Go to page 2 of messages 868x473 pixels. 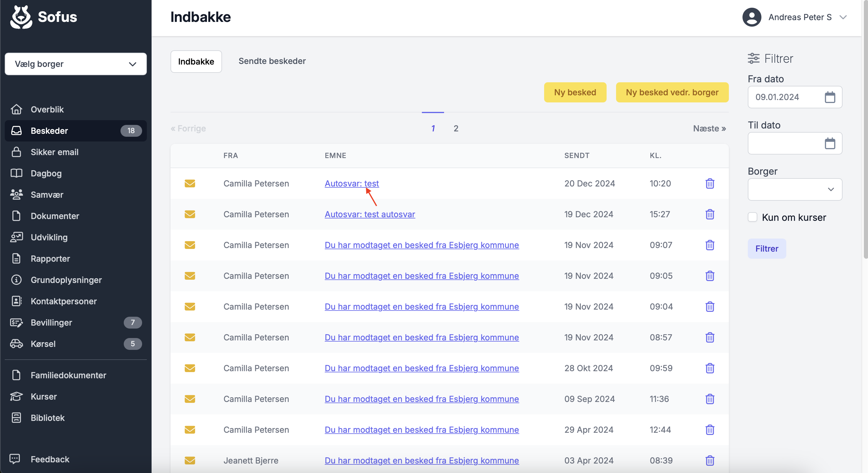pos(456,128)
